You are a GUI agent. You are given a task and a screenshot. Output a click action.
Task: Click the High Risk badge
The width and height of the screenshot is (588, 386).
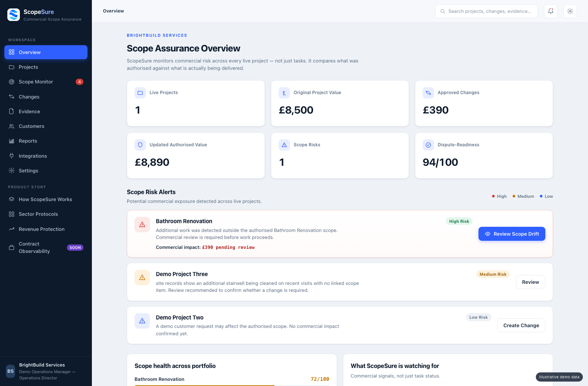[x=459, y=221]
